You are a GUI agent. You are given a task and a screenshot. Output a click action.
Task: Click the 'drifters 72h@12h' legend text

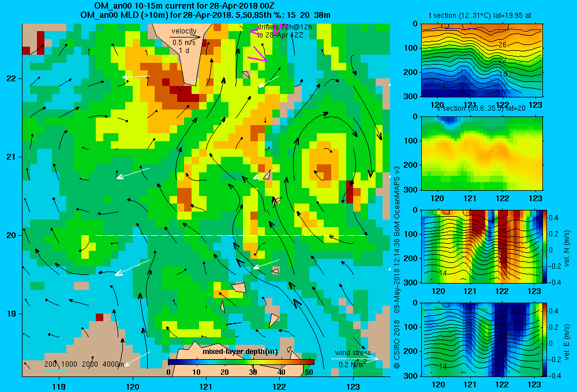[x=284, y=27]
